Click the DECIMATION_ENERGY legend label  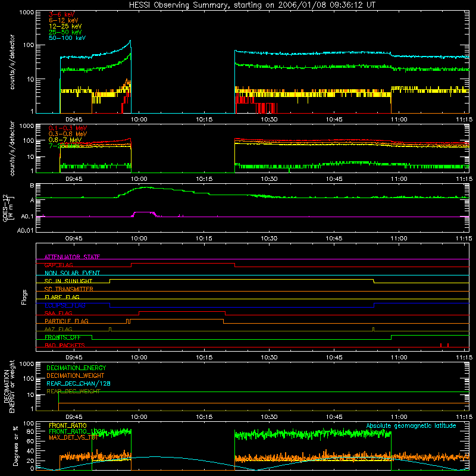point(76,368)
